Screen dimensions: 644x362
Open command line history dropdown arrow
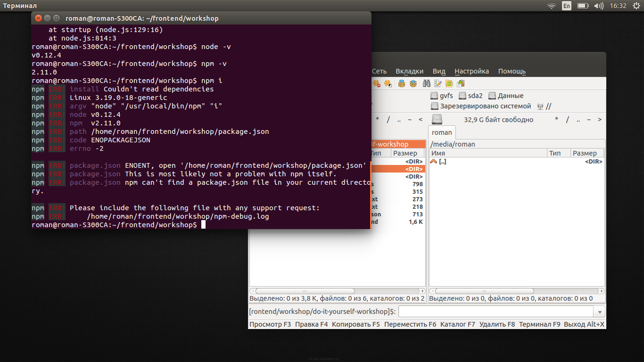click(600, 312)
